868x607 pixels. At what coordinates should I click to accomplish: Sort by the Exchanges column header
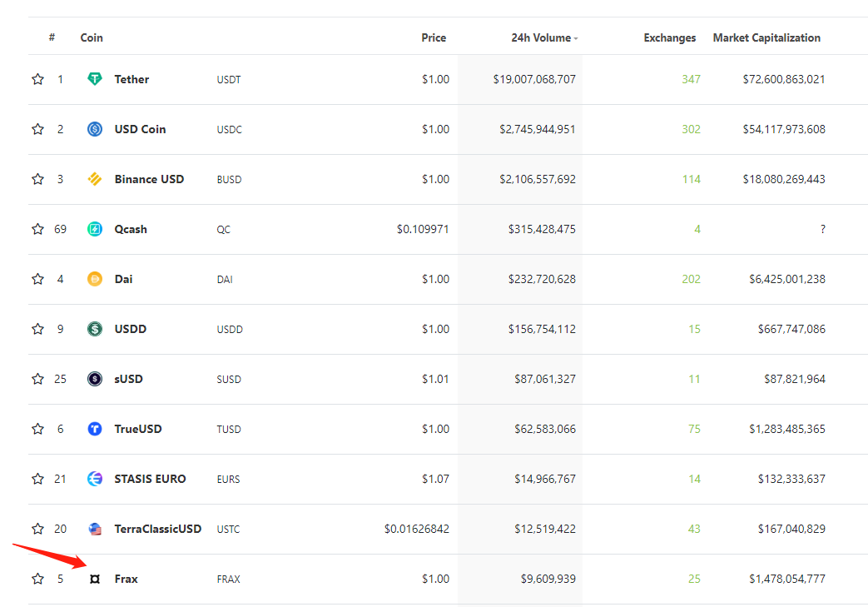point(669,37)
